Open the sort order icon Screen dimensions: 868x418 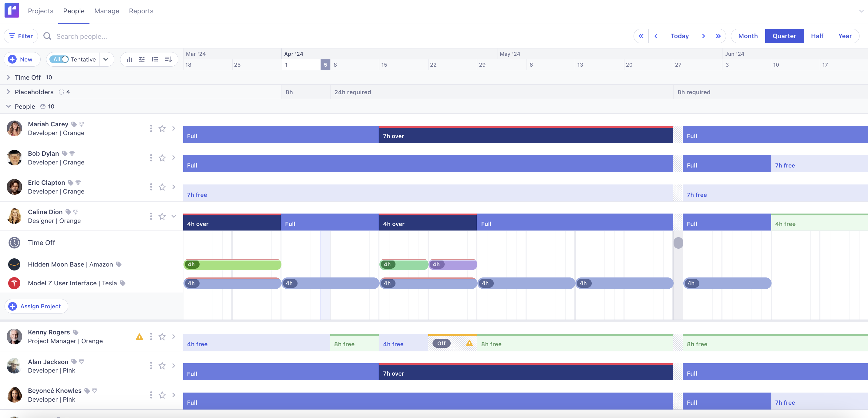tap(168, 59)
